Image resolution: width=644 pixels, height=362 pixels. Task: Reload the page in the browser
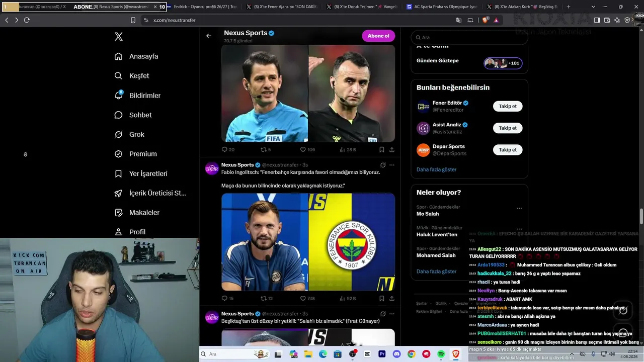27,20
